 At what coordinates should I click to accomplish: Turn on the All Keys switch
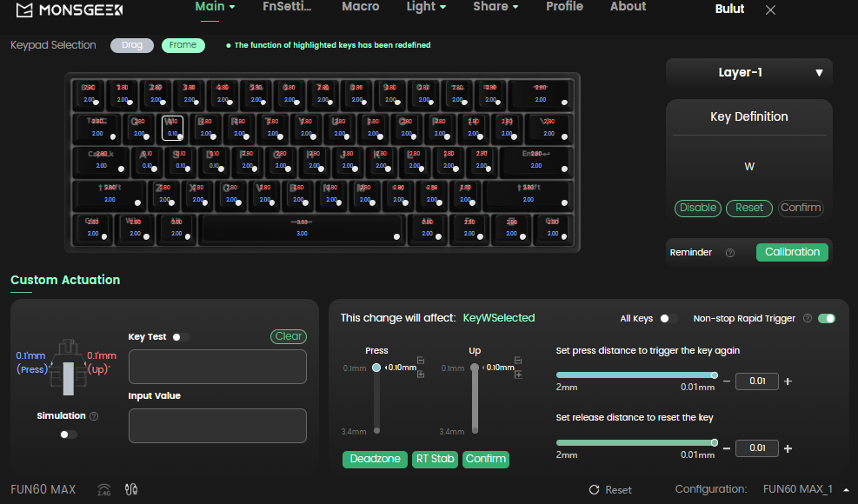click(x=668, y=319)
